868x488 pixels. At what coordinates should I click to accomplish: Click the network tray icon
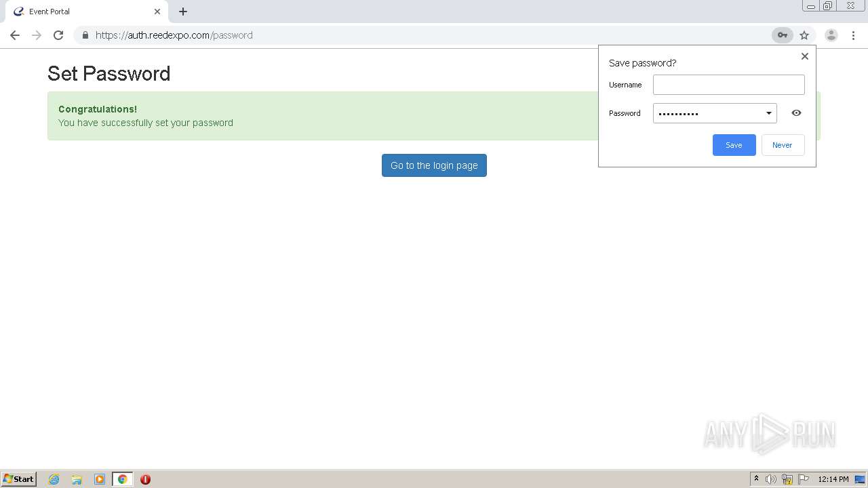point(787,479)
